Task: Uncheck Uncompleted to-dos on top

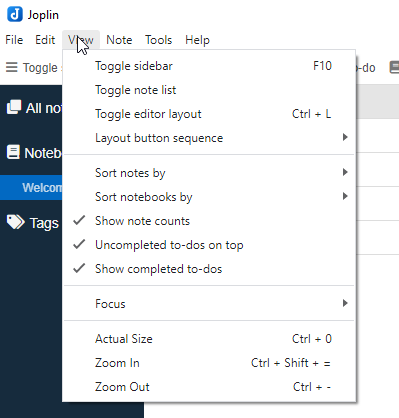Action: (x=209, y=245)
